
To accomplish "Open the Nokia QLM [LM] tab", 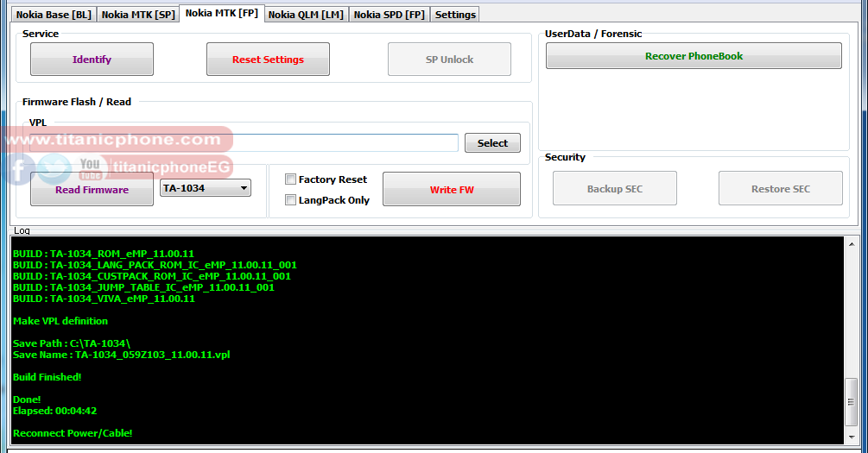I will (306, 15).
